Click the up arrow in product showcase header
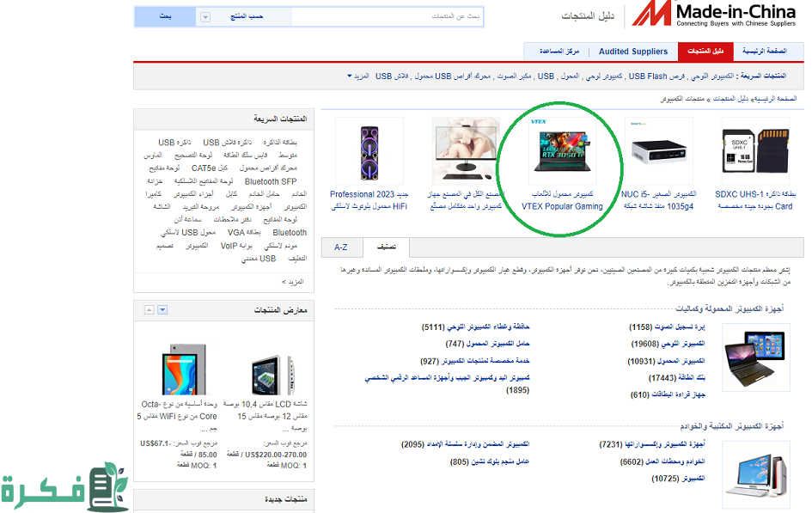The width and height of the screenshot is (812, 513). point(149,309)
